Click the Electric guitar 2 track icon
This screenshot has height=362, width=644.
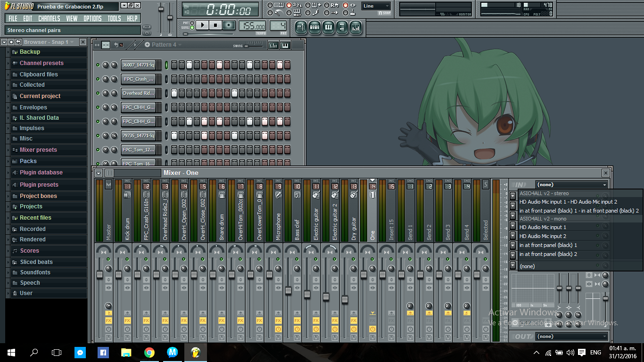[x=335, y=195]
